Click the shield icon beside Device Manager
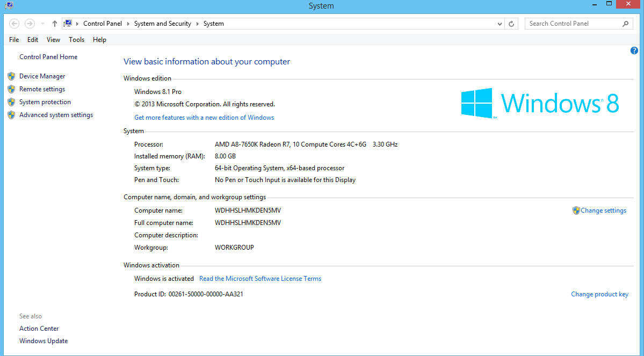This screenshot has width=644, height=356. [11, 76]
